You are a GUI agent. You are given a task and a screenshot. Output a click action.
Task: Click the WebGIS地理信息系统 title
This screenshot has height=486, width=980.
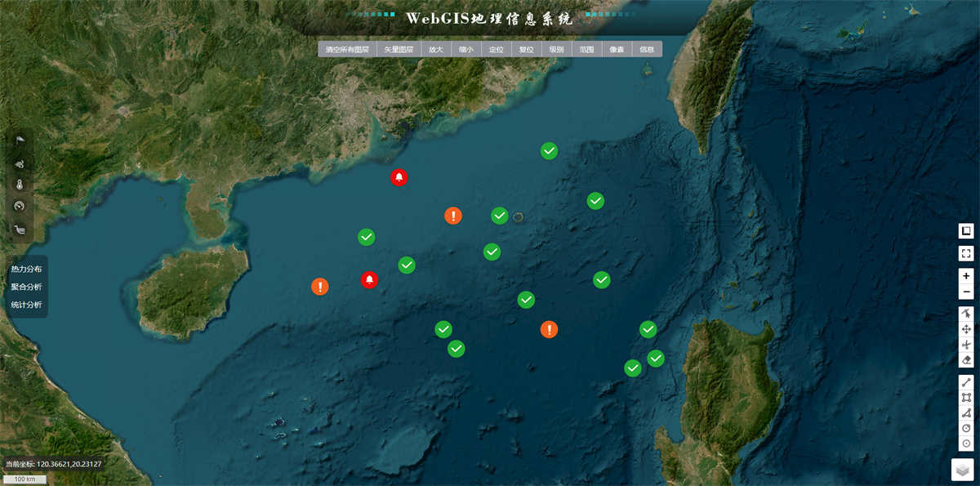pos(490,18)
